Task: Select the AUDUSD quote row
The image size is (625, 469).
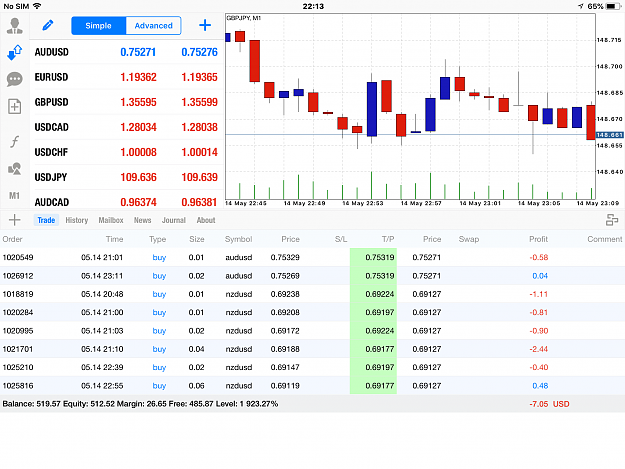Action: tap(126, 52)
